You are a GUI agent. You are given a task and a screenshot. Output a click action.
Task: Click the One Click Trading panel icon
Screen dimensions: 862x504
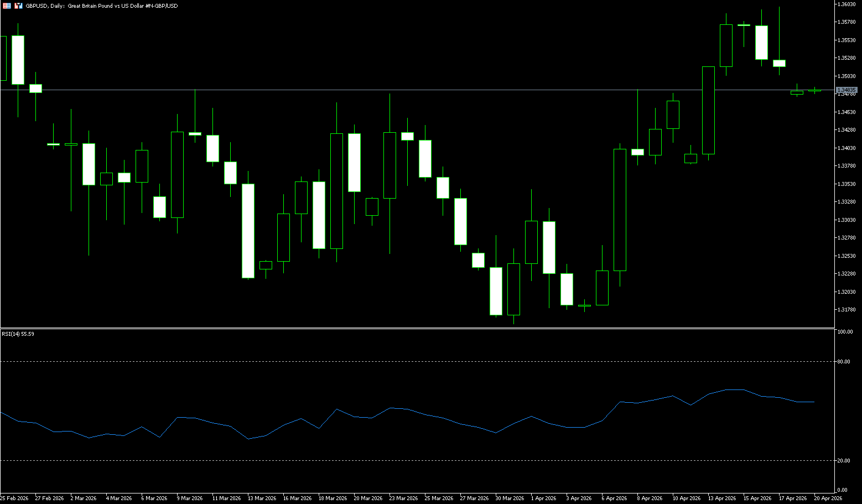point(18,6)
